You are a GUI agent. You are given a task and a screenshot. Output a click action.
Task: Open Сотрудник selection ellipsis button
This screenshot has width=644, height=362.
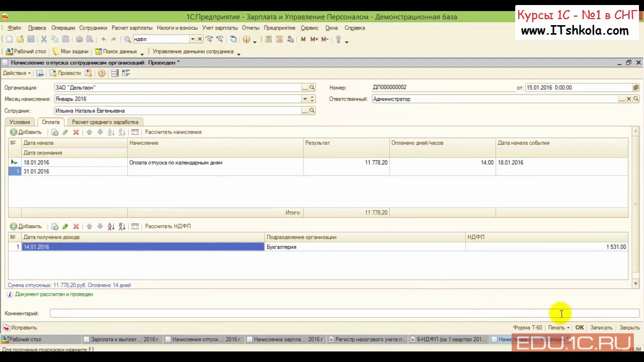(305, 111)
